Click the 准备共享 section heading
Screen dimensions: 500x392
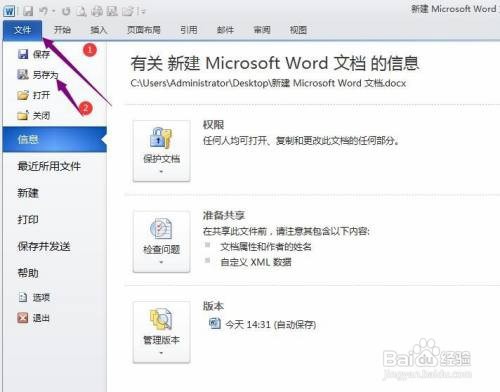pyautogui.click(x=224, y=215)
